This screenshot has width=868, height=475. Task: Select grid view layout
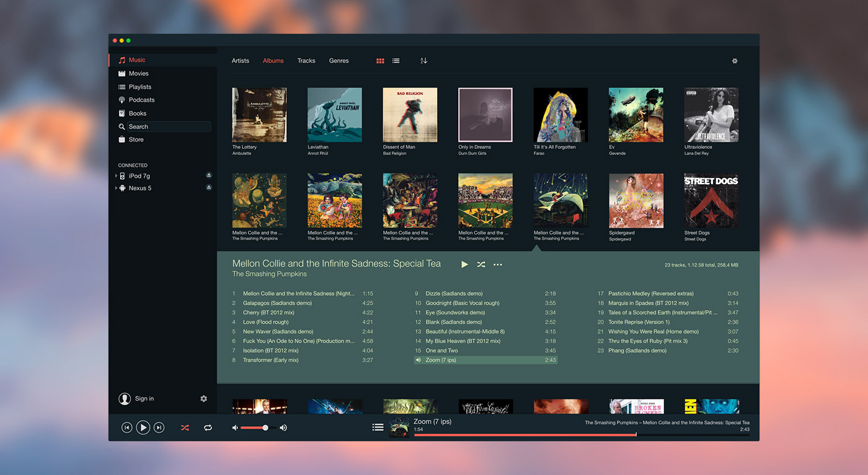(x=380, y=61)
